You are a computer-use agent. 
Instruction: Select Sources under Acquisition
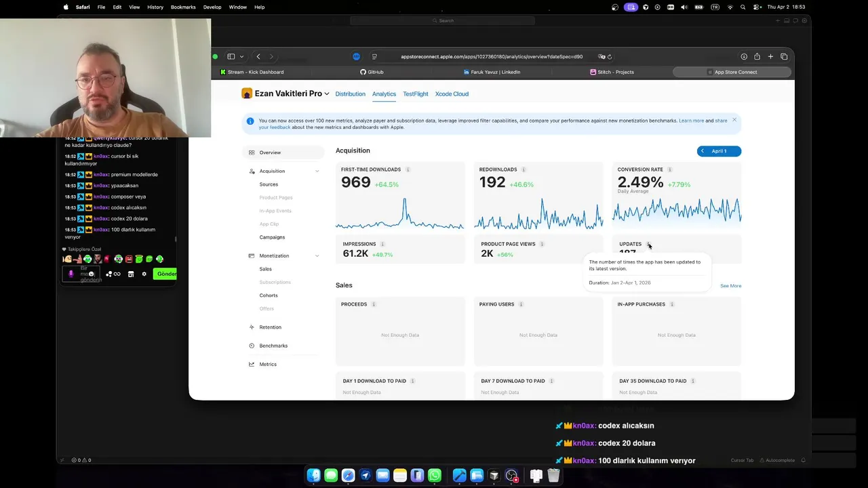pos(269,184)
